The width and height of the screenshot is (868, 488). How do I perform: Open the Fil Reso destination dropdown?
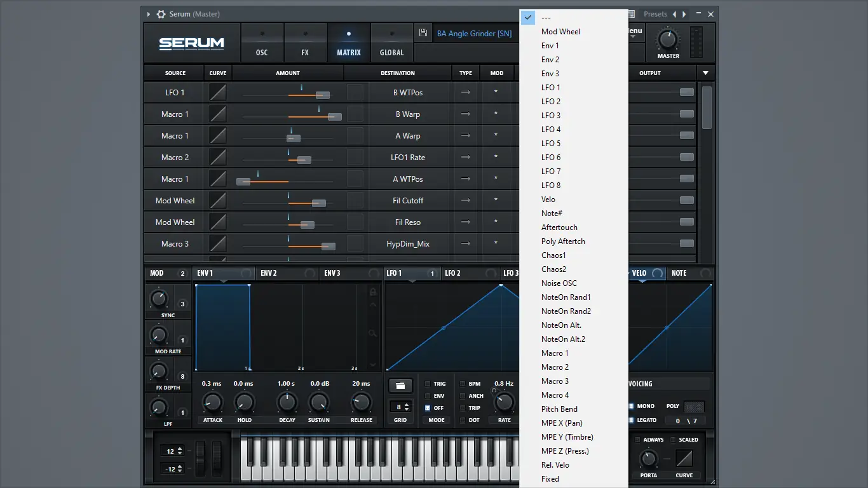click(408, 222)
